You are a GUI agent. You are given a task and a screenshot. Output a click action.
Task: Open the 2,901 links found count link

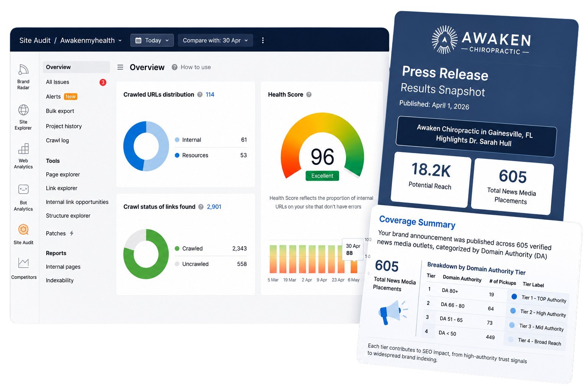[x=214, y=207]
